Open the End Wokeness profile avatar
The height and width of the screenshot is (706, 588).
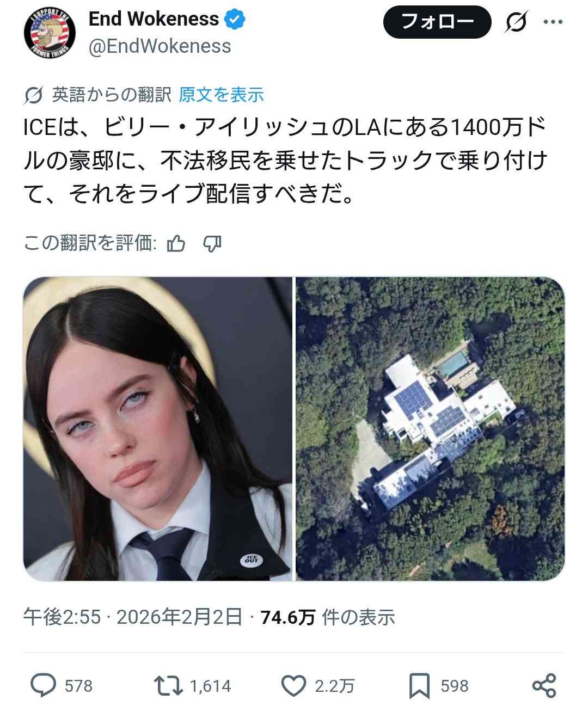click(x=50, y=33)
